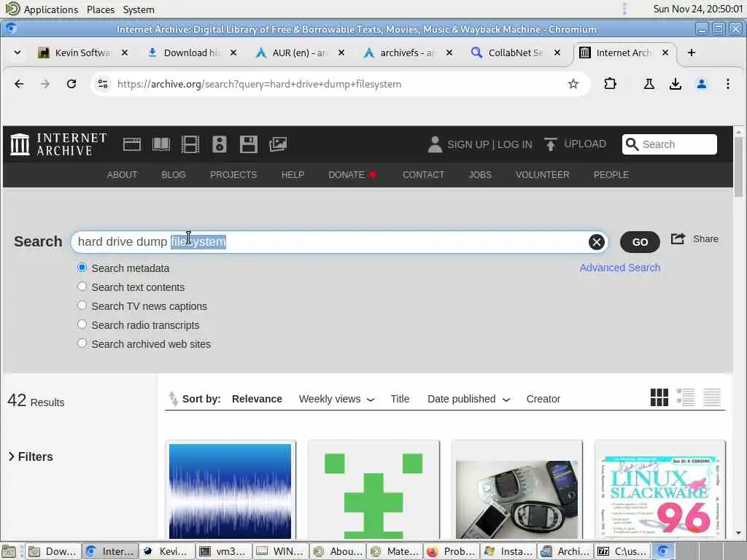Reload the current page
Screen dimensions: 747x560
(x=71, y=85)
